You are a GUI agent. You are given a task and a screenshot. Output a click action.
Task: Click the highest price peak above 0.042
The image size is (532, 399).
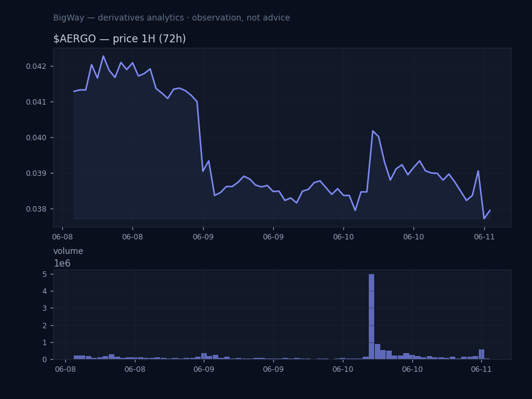[x=103, y=56]
